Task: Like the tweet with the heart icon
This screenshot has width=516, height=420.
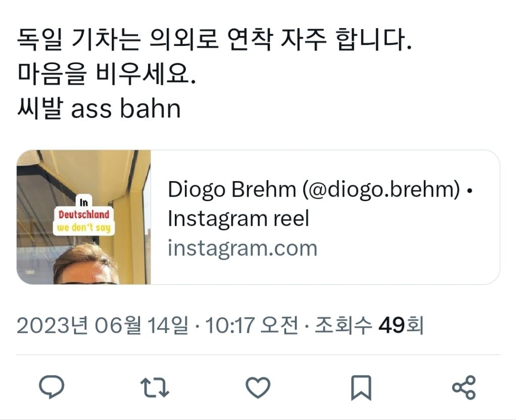Action: pos(258,387)
